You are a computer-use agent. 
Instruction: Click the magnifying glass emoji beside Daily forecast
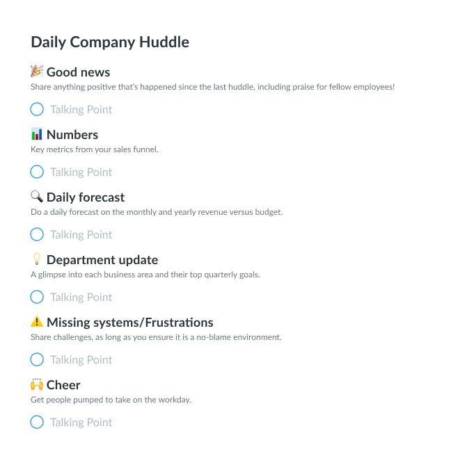(x=37, y=197)
